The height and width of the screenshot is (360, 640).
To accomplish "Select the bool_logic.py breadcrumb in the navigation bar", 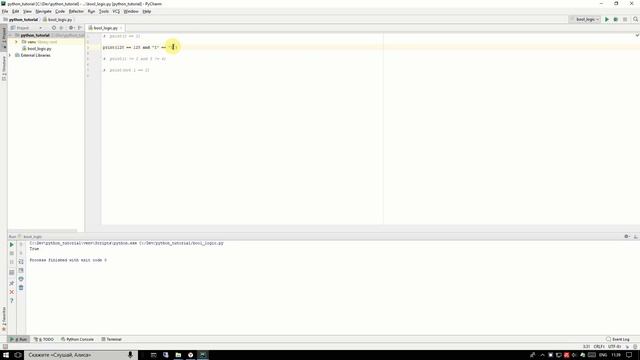I will pyautogui.click(x=58, y=19).
